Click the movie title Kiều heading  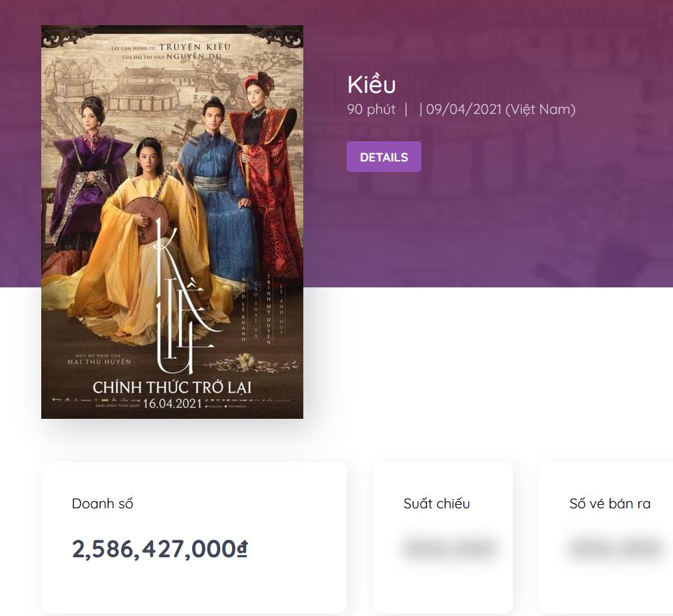(x=371, y=85)
